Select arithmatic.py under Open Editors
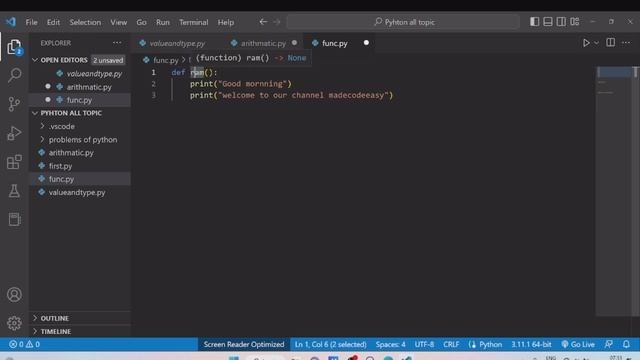 80,87
